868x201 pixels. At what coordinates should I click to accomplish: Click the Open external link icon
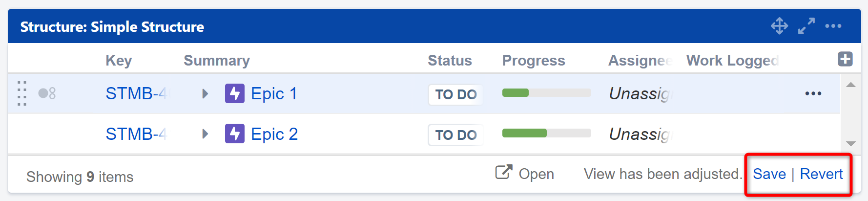pyautogui.click(x=504, y=172)
